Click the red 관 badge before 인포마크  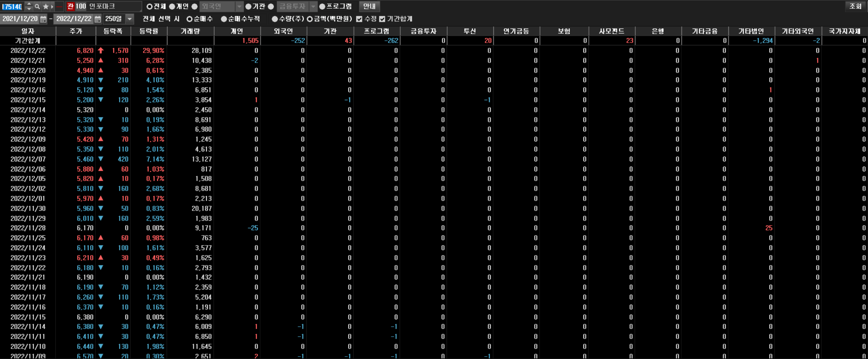[x=70, y=6]
